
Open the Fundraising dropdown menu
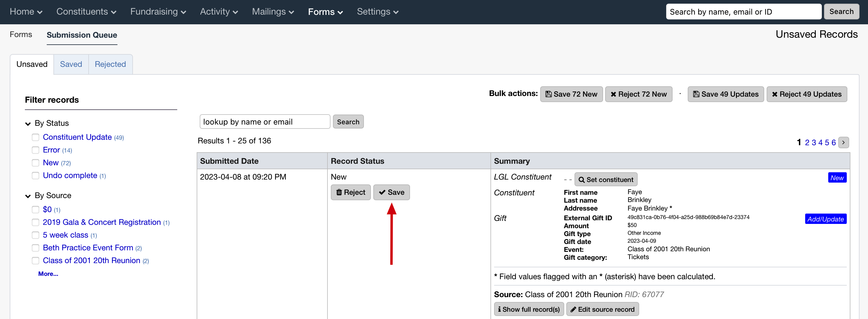(x=158, y=12)
